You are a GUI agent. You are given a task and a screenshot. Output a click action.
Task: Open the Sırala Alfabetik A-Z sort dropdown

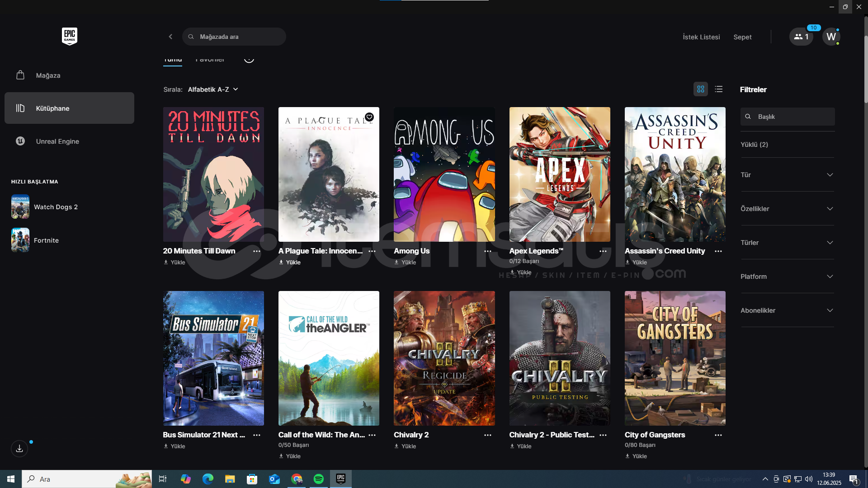click(213, 89)
